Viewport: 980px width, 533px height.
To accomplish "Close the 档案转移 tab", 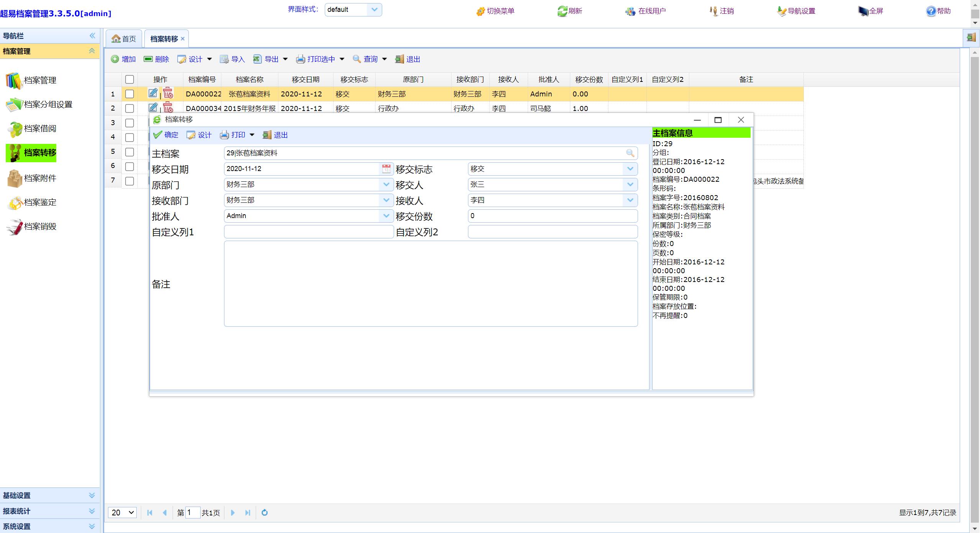I will pyautogui.click(x=183, y=39).
